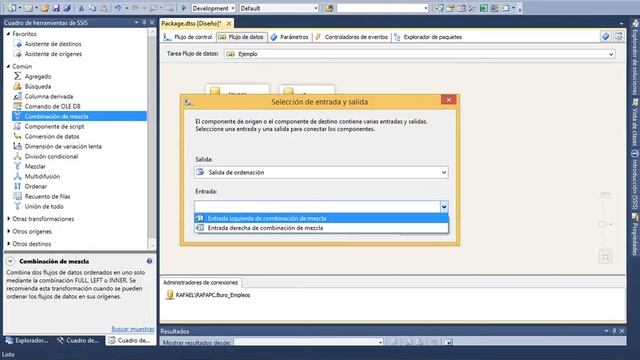Click the Open File folder icon
The height and width of the screenshot is (360, 640).
click(x=45, y=8)
